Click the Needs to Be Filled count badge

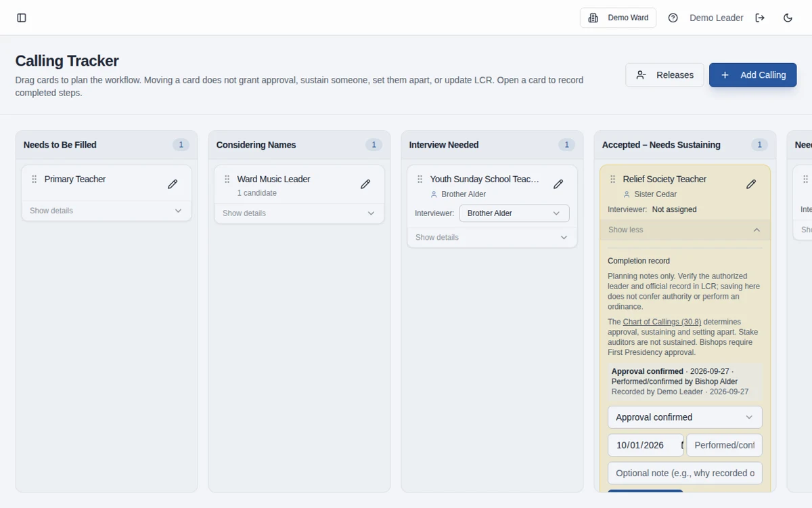[x=181, y=145]
